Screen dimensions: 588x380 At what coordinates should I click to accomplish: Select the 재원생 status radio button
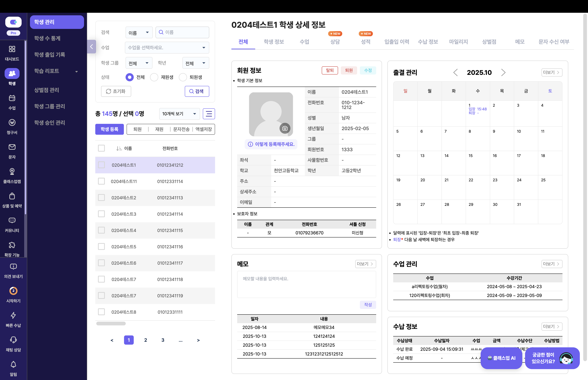[x=154, y=77]
